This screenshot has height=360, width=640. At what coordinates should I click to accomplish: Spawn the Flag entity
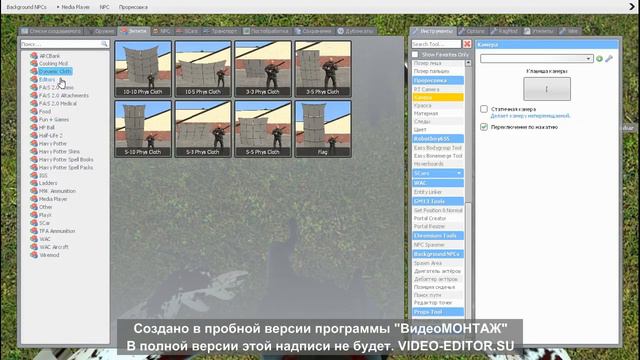[x=323, y=129]
